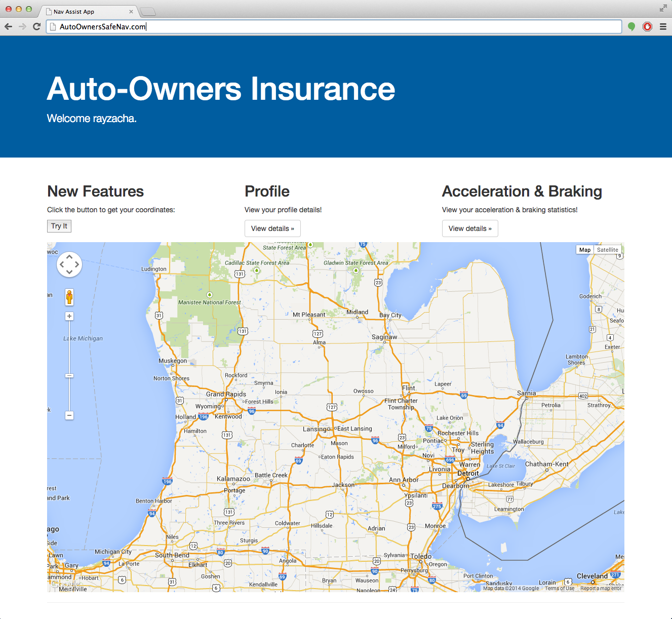This screenshot has height=619, width=672.
Task: Open the map Terms of Use link
Action: (x=560, y=588)
